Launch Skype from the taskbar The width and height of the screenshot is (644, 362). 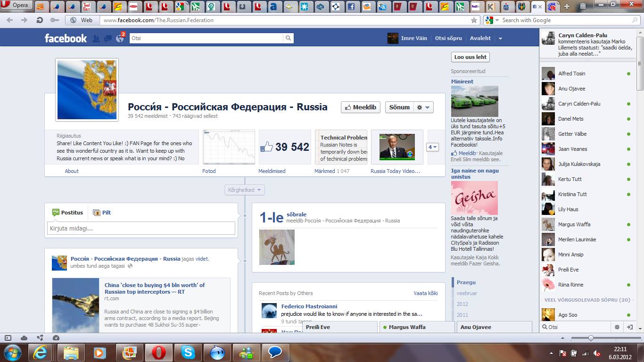(x=188, y=353)
